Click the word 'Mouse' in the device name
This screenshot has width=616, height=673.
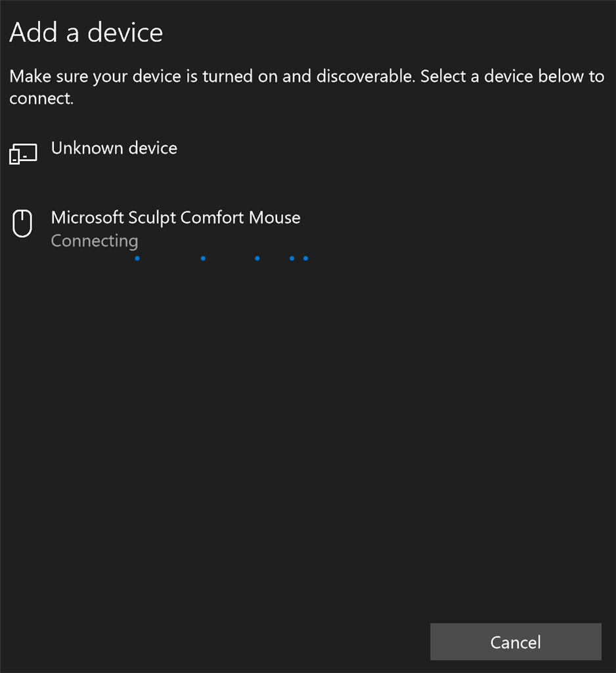coord(275,218)
